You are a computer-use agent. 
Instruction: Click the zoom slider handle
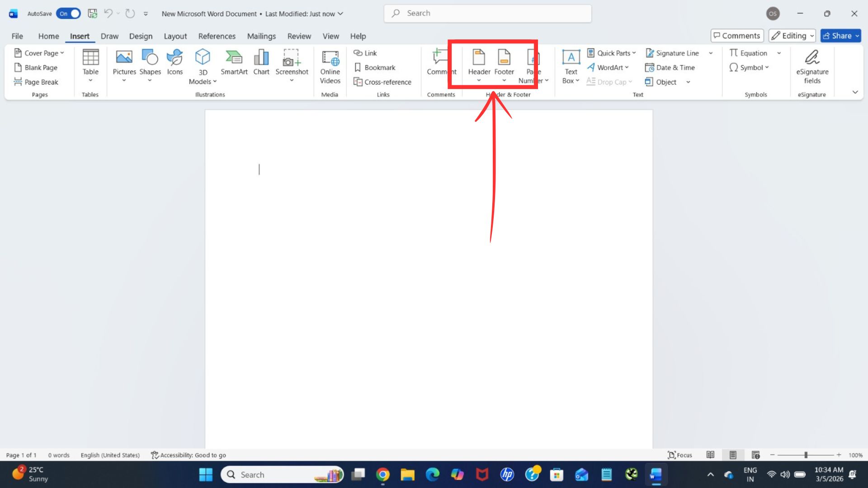806,455
